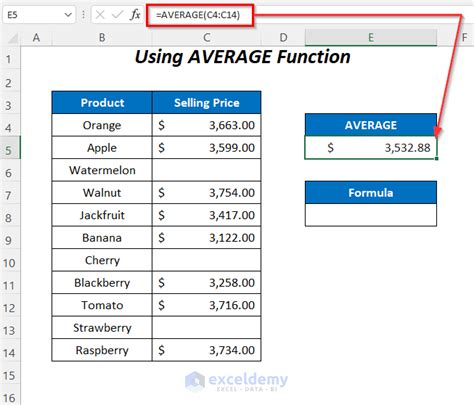474x405 pixels.
Task: Select the 'Watermelon' cell
Action: (102, 170)
